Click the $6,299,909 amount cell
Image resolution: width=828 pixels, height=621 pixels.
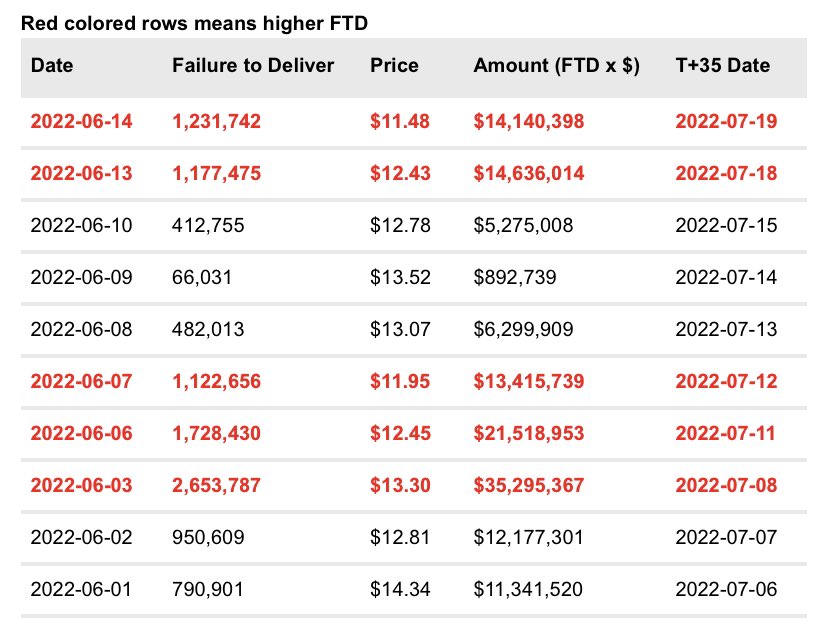(x=523, y=330)
